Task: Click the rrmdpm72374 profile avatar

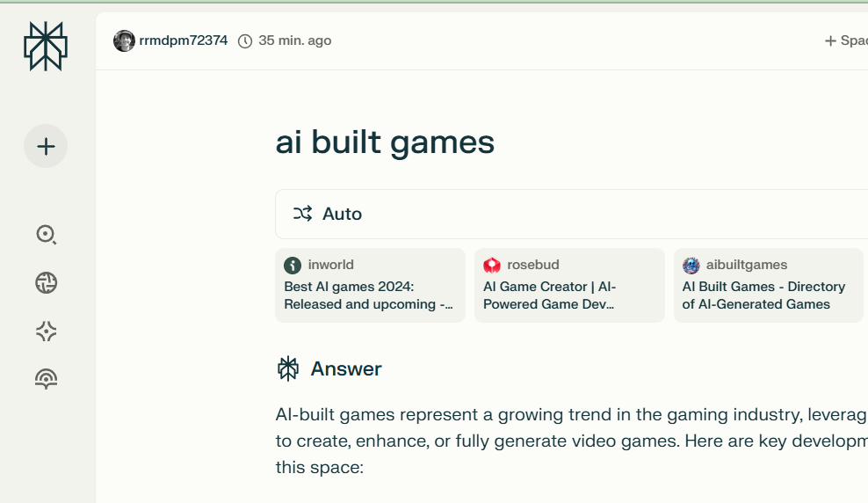Action: (x=124, y=40)
